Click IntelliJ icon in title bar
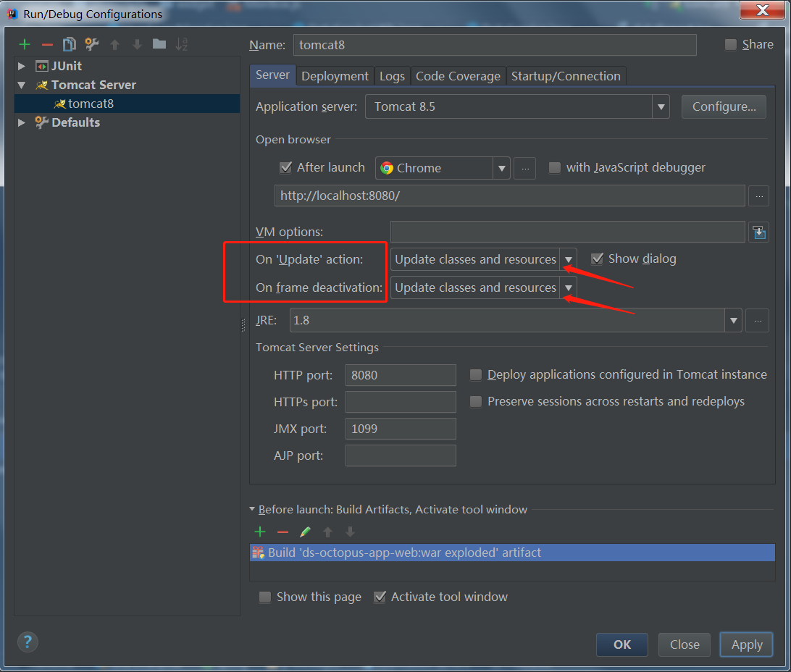The height and width of the screenshot is (672, 791). pyautogui.click(x=12, y=14)
